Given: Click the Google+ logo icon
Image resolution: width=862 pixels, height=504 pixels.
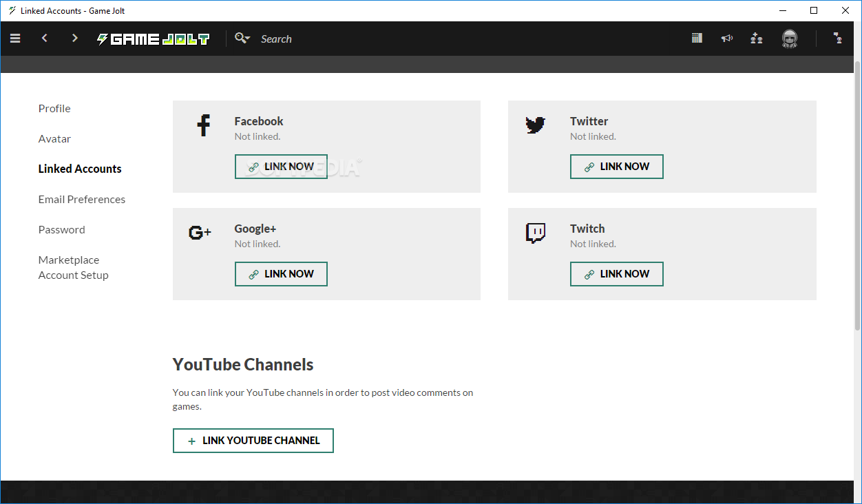Looking at the screenshot, I should point(200,233).
